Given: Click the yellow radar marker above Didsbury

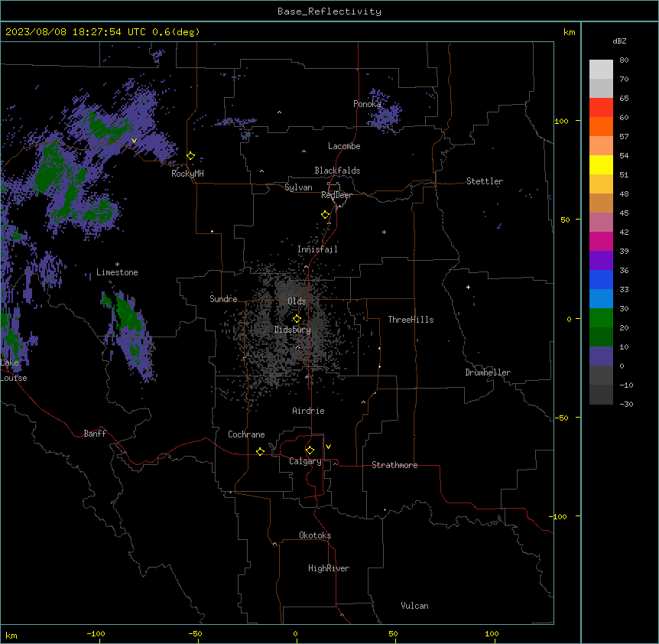Looking at the screenshot, I should 297,319.
